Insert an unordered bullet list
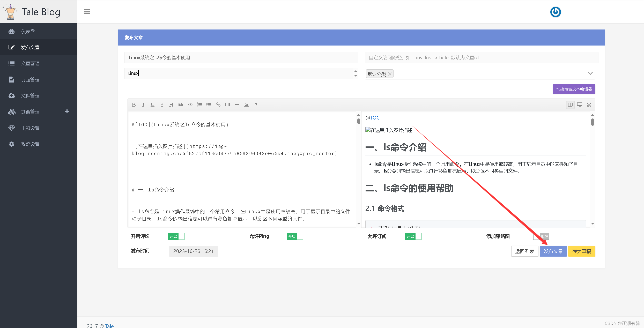Viewport: 644px width, 328px height. 209,105
